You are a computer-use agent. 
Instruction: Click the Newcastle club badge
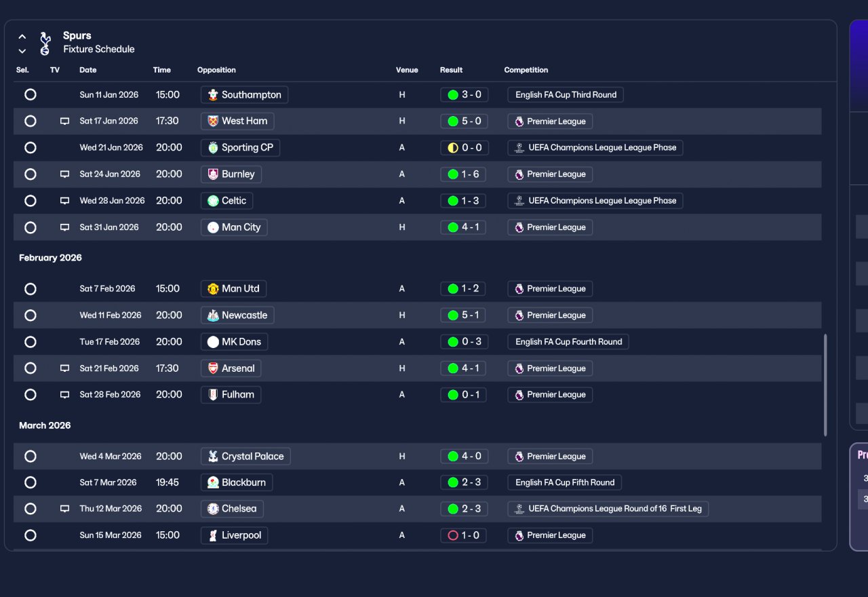[213, 315]
